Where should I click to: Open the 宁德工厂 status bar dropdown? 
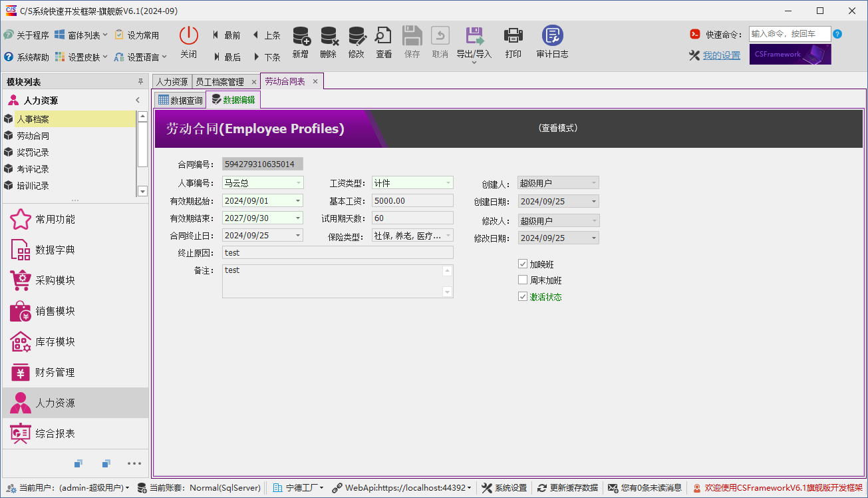click(x=298, y=488)
